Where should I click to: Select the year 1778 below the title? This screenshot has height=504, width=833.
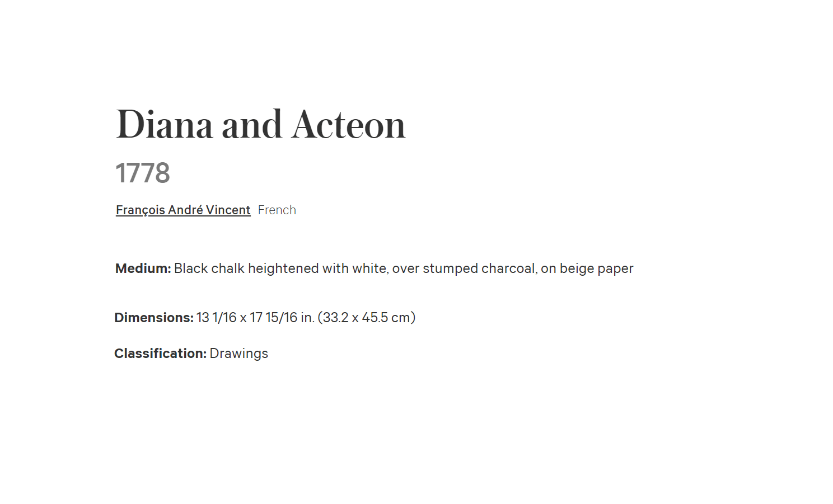pyautogui.click(x=143, y=173)
